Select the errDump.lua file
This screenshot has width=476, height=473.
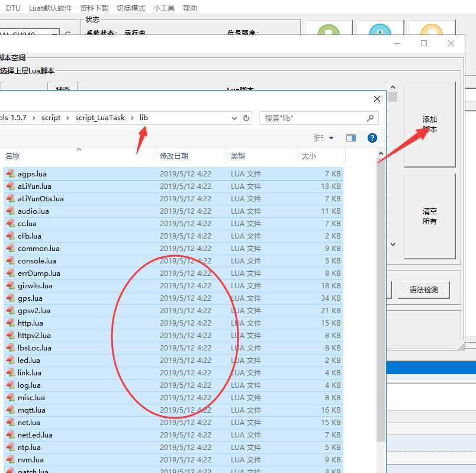tap(173, 273)
